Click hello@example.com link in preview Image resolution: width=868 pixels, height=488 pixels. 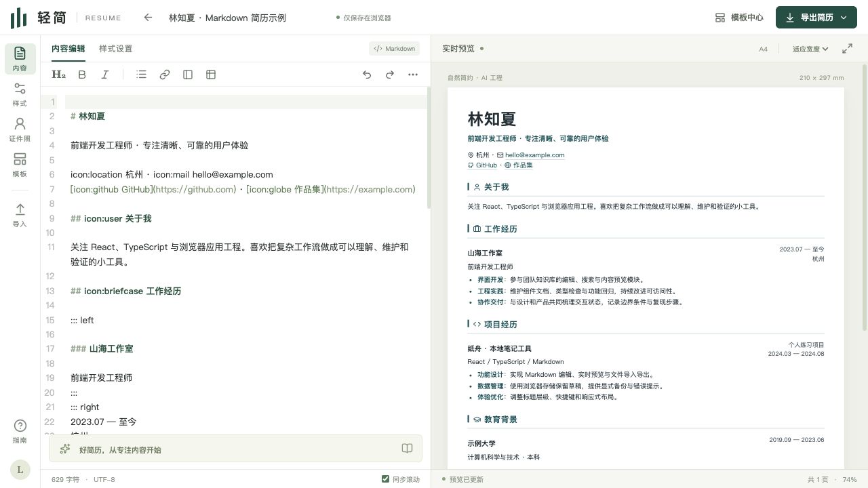click(534, 155)
